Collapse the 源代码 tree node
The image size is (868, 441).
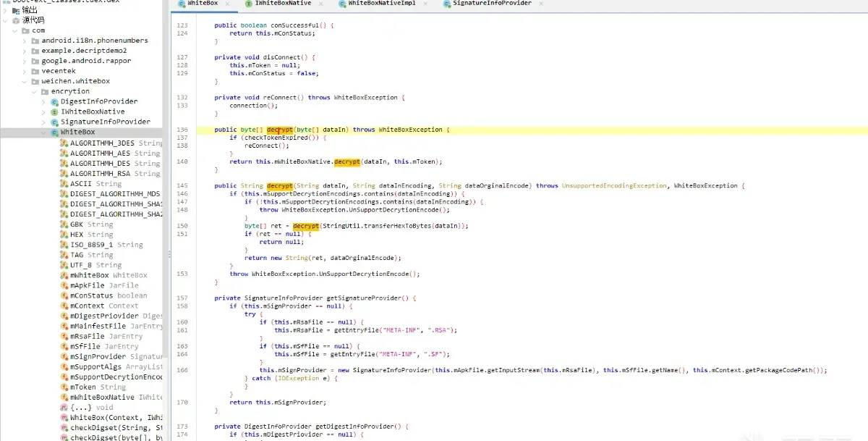(x=6, y=20)
